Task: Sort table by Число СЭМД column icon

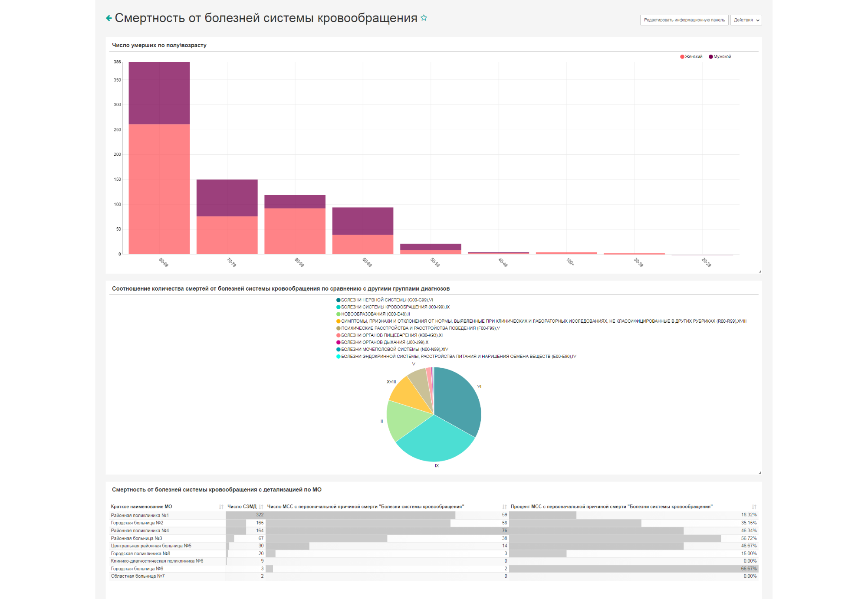Action: pos(261,507)
